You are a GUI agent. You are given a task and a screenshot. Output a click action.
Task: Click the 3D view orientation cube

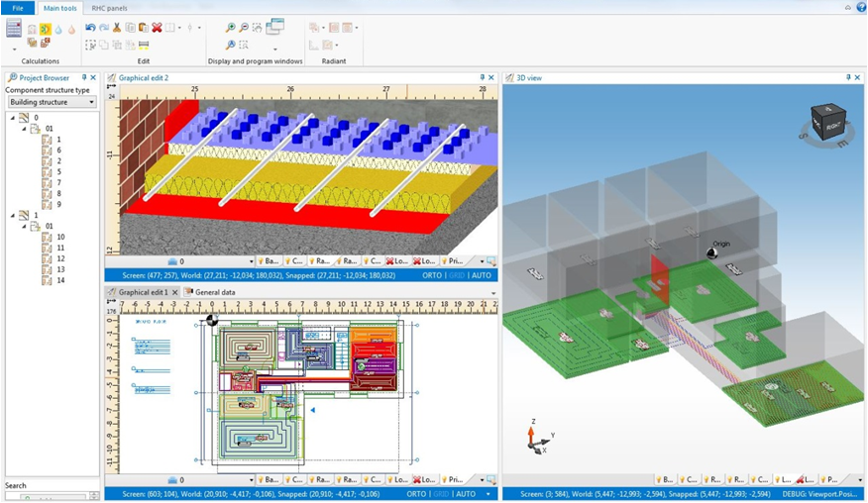tap(828, 123)
